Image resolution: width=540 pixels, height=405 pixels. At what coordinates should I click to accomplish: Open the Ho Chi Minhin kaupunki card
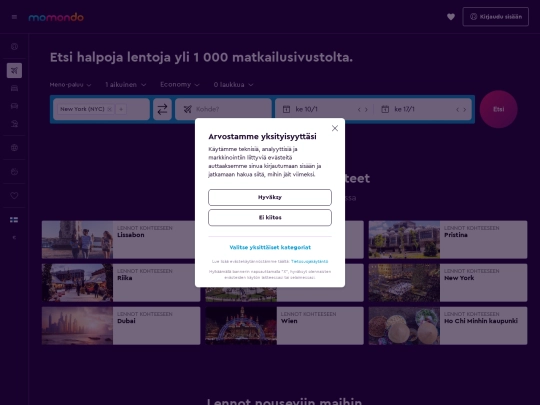point(448,326)
